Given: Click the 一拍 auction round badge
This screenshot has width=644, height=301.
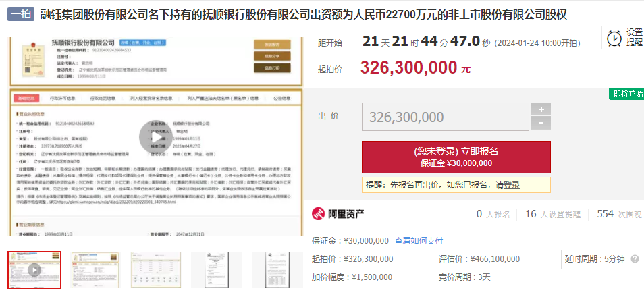Looking at the screenshot, I should click(x=20, y=14).
